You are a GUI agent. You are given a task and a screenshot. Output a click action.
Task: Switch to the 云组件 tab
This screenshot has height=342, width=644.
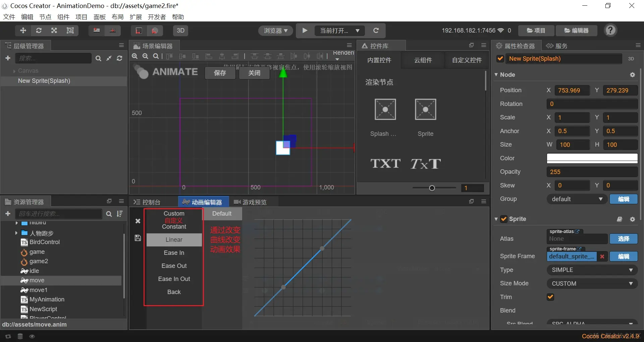pyautogui.click(x=423, y=60)
